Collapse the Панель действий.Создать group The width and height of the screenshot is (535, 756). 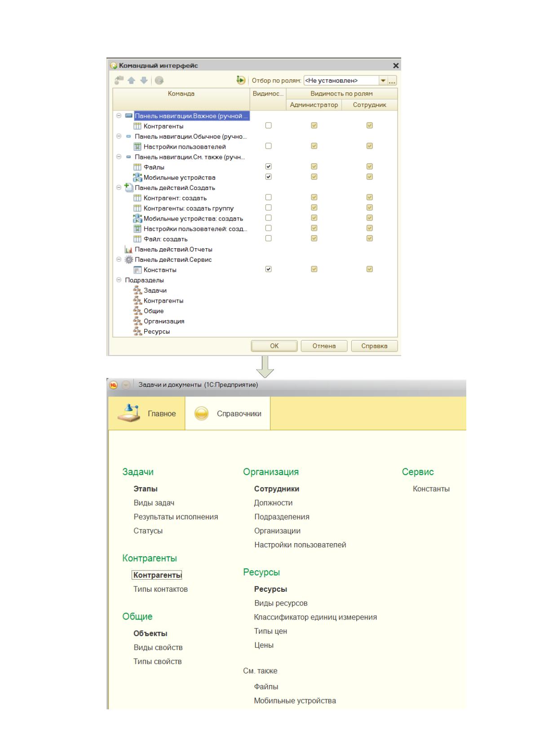point(119,188)
